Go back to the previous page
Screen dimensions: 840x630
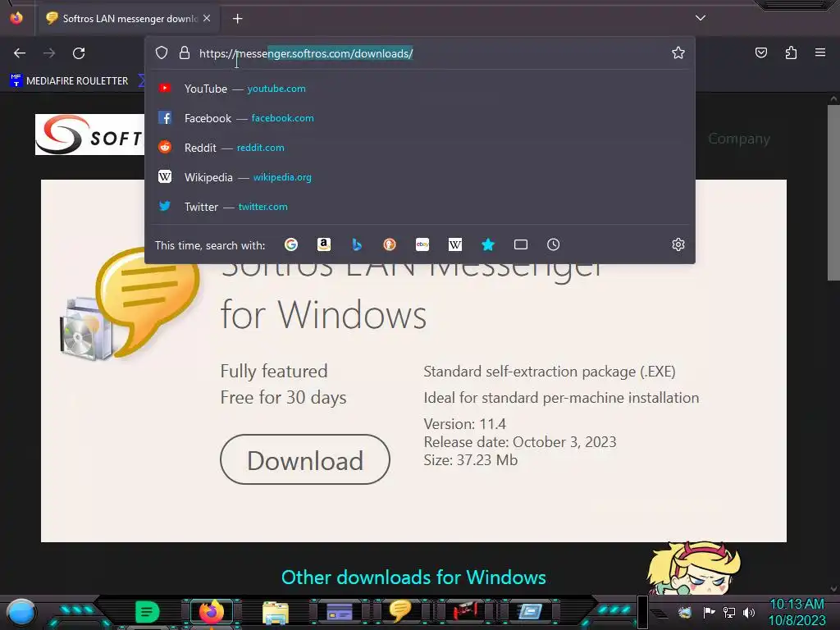point(20,53)
